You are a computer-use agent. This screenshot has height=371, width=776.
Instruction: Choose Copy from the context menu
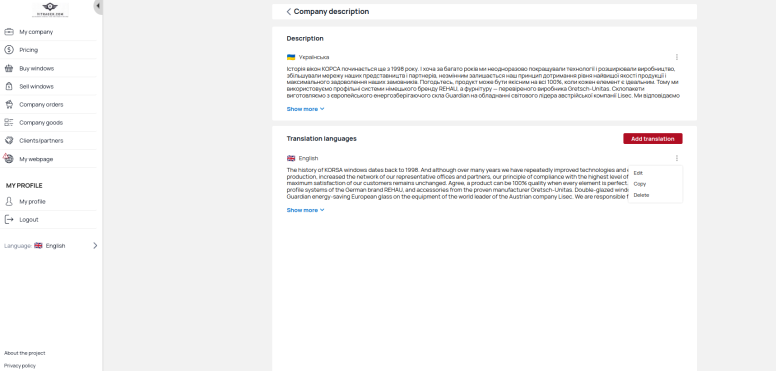[x=639, y=184]
